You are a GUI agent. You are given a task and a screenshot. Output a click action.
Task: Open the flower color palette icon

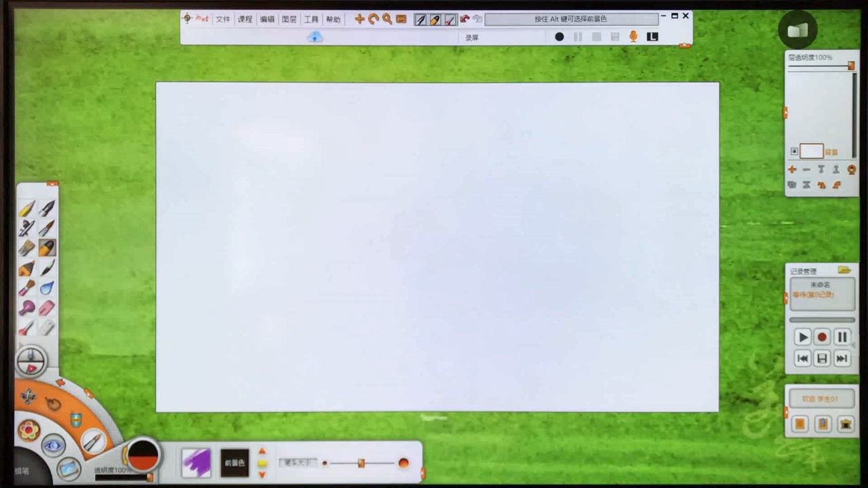coord(28,430)
